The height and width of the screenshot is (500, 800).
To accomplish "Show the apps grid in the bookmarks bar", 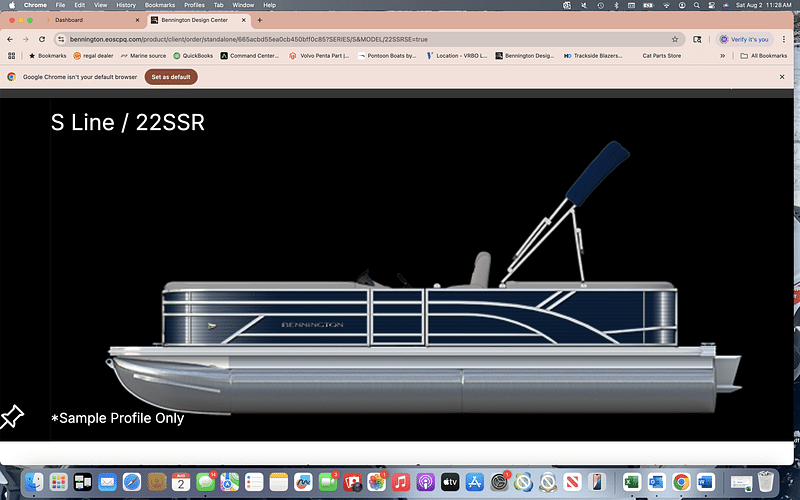I will [11, 56].
